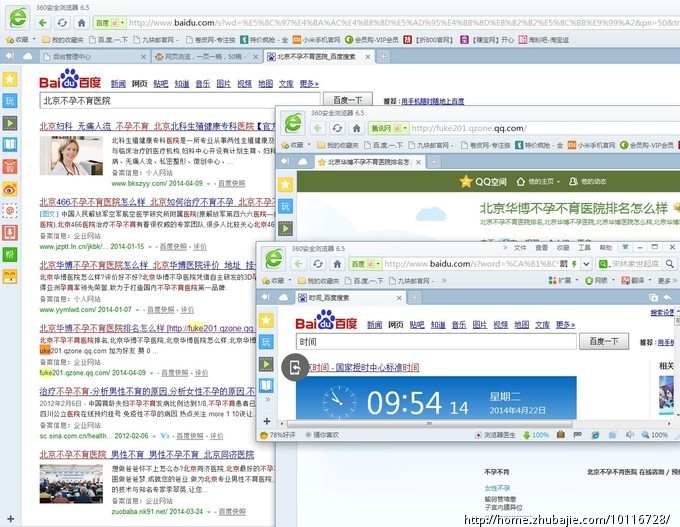This screenshot has height=527, width=680.
Task: Open the cloud tab-sync icon in middle QQ空间 window
Action: (303, 162)
